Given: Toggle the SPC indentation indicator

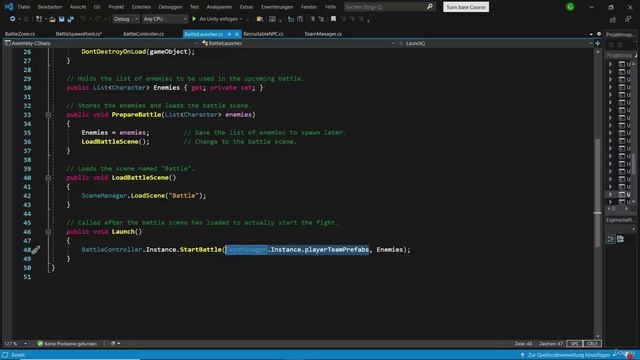Looking at the screenshot, I should pos(574,344).
